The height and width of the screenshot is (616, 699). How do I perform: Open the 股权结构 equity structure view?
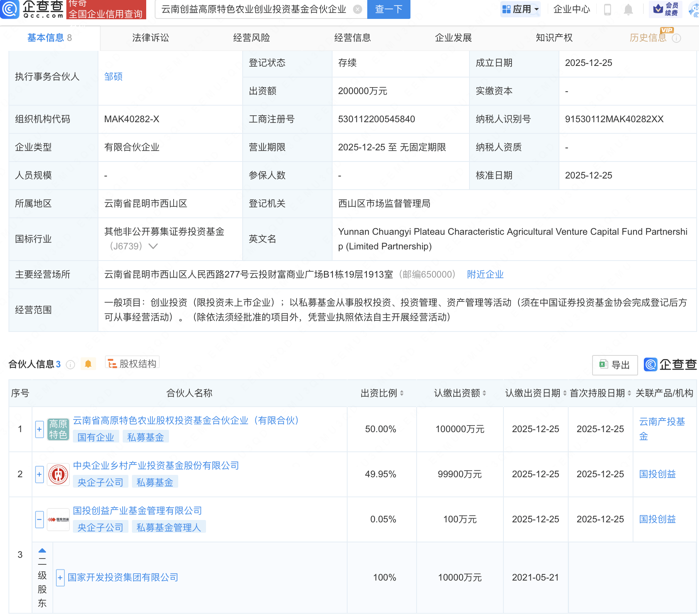coord(132,364)
